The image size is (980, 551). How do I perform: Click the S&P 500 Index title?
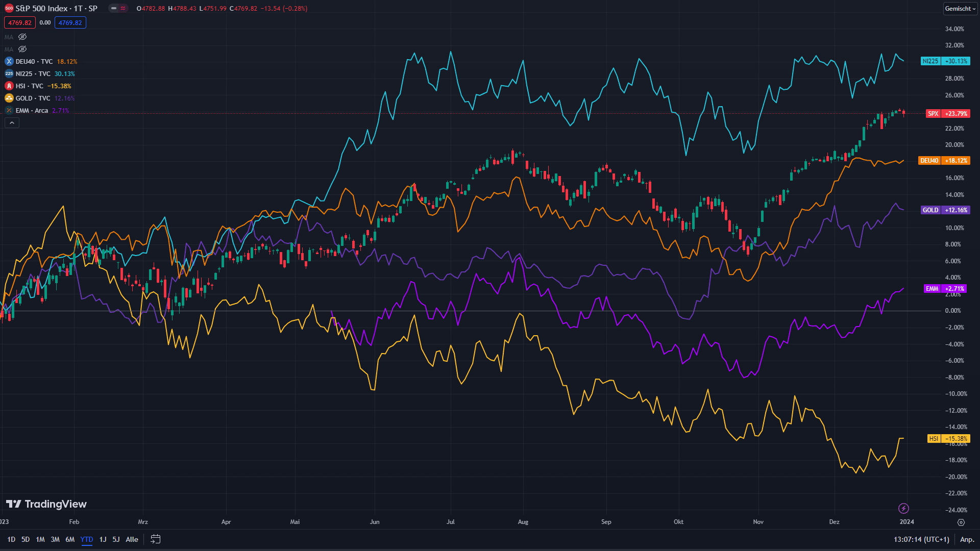pyautogui.click(x=42, y=8)
